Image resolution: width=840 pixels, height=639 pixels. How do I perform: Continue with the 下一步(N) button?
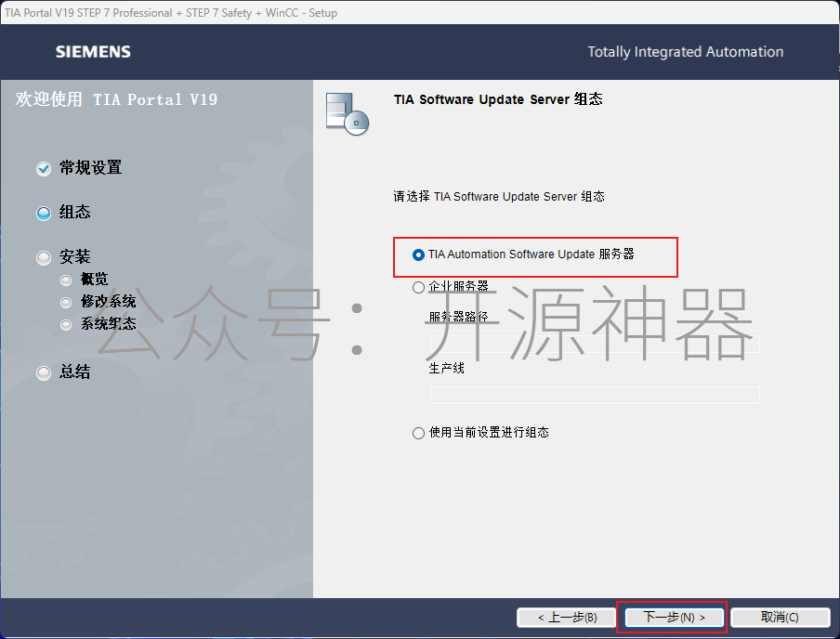(x=674, y=618)
